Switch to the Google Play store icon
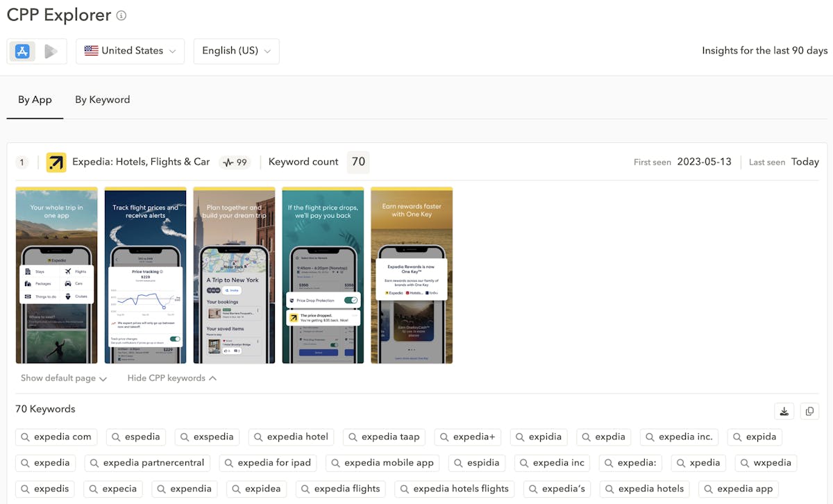833x504 pixels. coord(51,51)
